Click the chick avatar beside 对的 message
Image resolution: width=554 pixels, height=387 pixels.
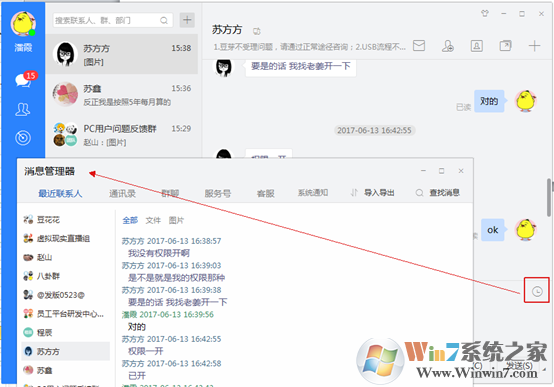point(526,101)
